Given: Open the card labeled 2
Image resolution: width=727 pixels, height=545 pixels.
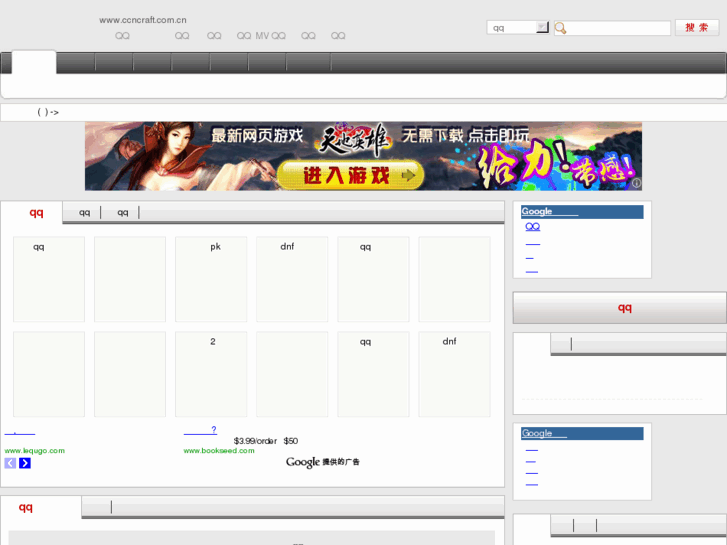Looking at the screenshot, I should pyautogui.click(x=211, y=374).
